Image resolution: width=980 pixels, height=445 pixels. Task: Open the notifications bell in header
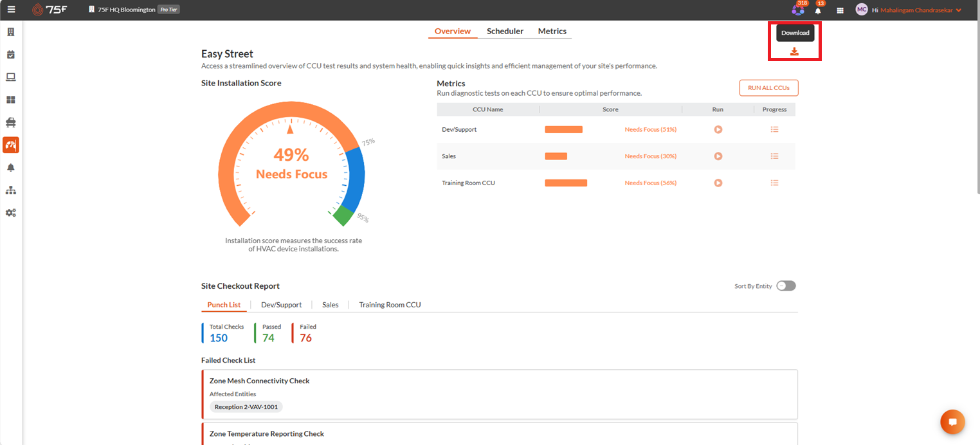click(x=818, y=10)
